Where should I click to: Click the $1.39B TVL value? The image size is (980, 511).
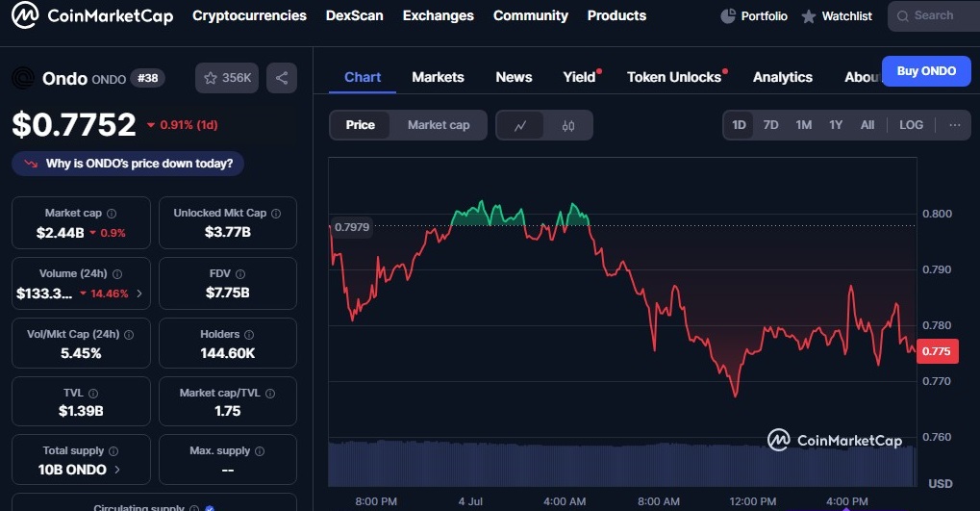coord(81,411)
